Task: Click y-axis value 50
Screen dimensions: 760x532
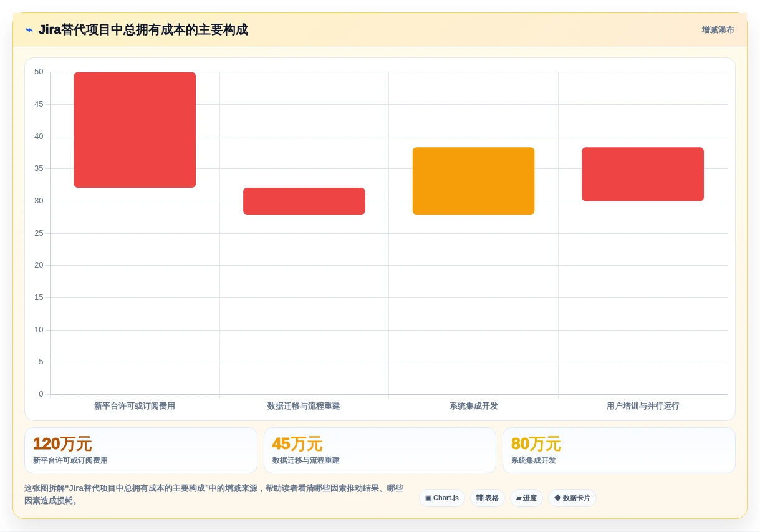Action: point(39,72)
